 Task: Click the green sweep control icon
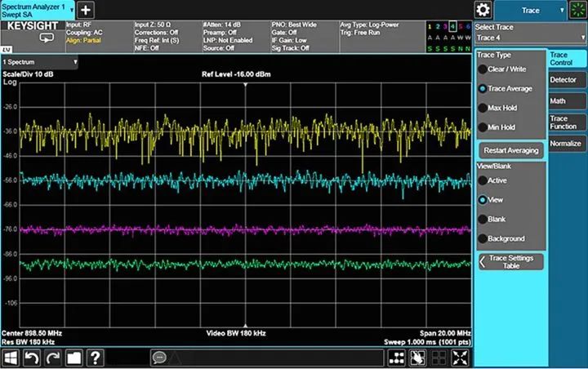click(578, 10)
